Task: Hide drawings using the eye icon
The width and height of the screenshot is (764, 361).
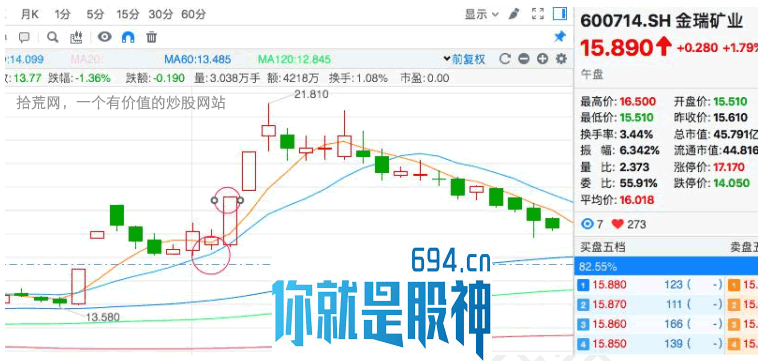Action: (104, 37)
